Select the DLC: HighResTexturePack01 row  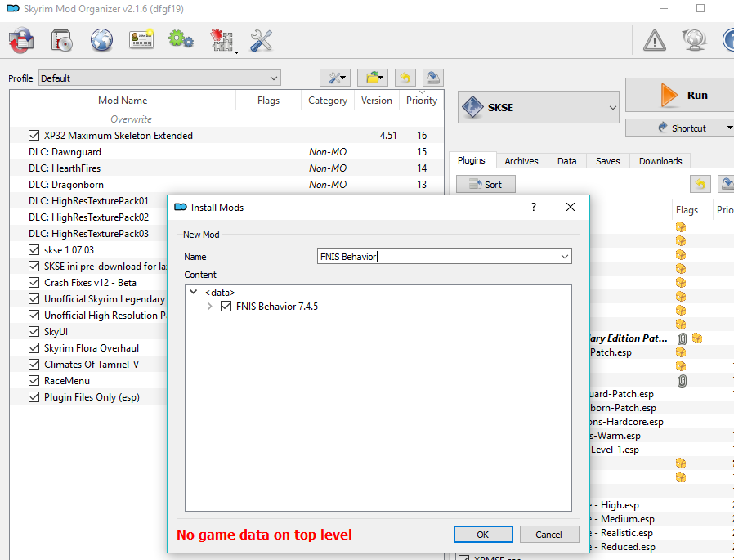tap(89, 201)
